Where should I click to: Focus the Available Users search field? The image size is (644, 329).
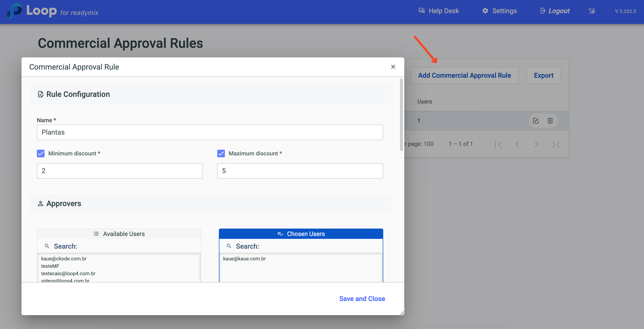[125, 246]
